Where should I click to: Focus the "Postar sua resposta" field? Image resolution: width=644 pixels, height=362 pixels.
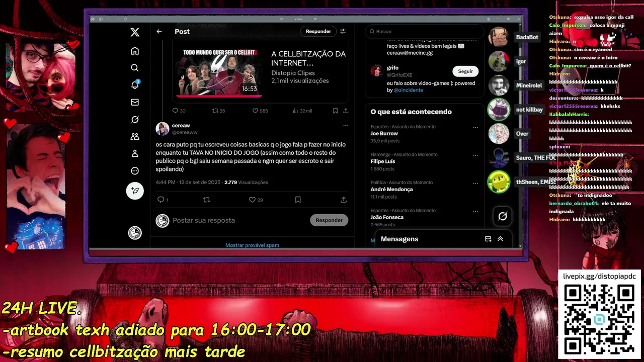(239, 220)
